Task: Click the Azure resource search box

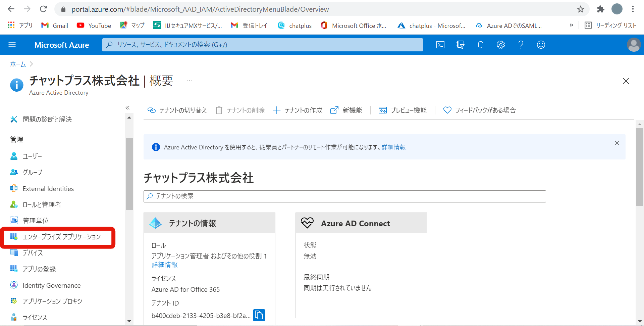Action: point(262,45)
